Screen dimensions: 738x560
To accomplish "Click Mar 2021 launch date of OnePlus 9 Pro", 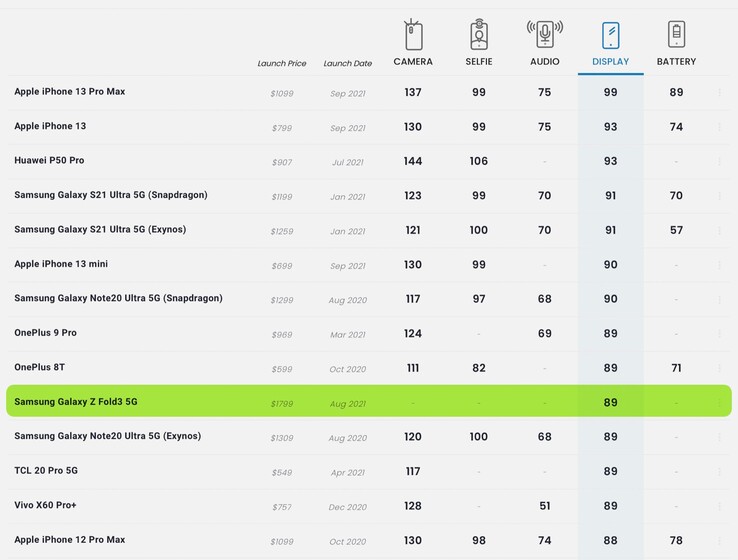I will coord(348,335).
